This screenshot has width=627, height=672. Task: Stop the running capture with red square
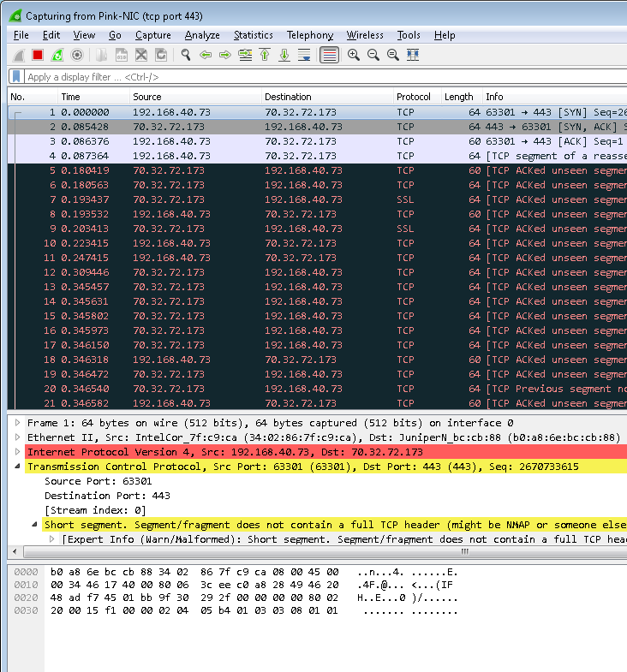coord(38,55)
